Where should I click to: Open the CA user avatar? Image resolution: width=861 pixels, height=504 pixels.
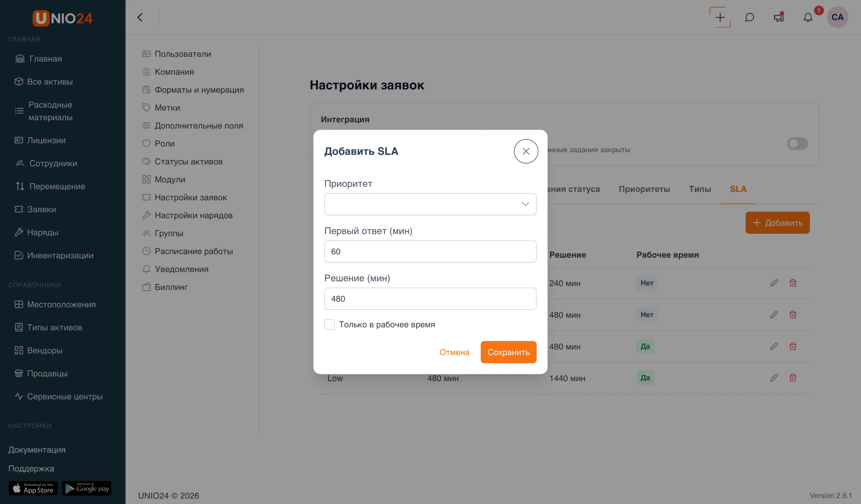837,17
